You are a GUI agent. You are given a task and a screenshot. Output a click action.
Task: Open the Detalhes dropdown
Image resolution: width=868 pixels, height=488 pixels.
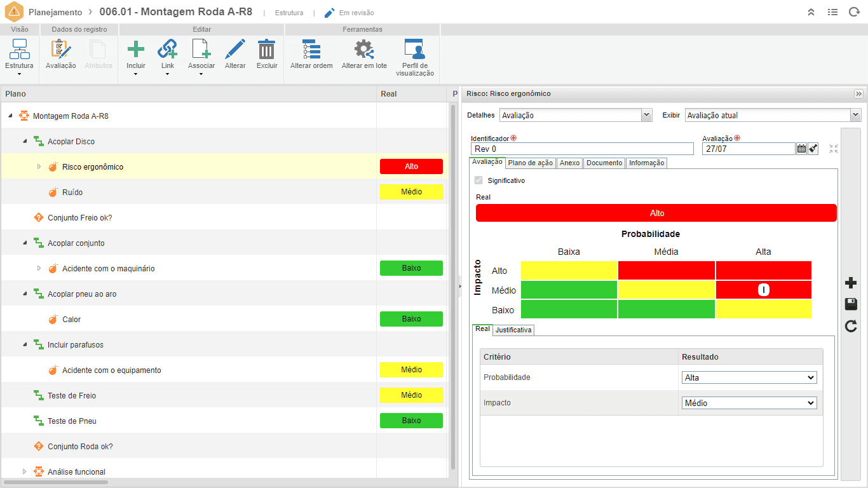click(576, 116)
